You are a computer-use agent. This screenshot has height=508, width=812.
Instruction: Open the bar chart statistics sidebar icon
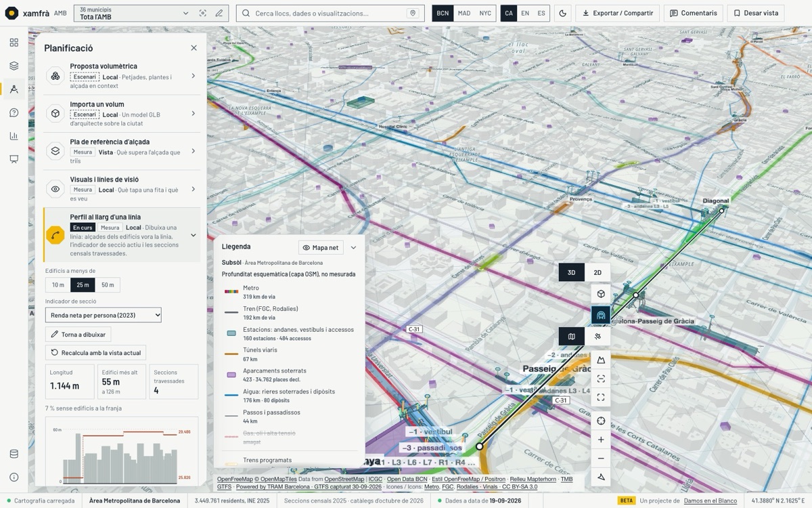14,135
